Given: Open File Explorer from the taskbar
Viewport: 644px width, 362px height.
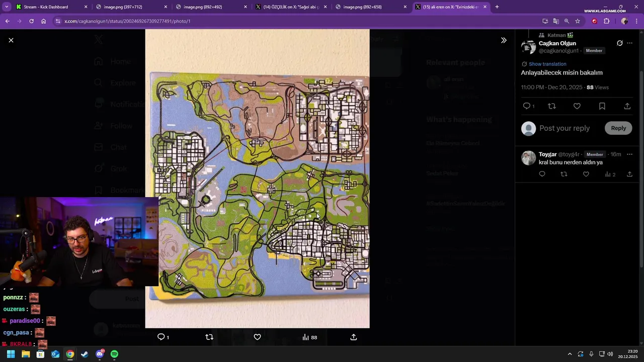Looking at the screenshot, I should click(x=26, y=354).
